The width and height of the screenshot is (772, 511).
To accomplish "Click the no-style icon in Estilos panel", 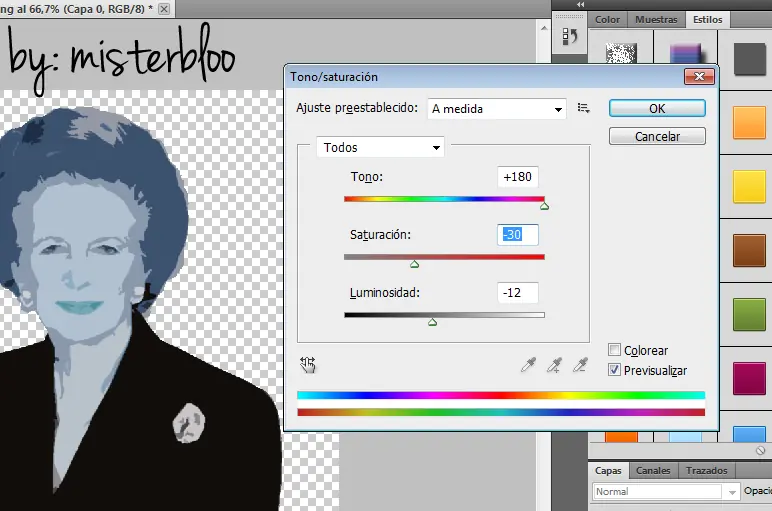I will click(x=761, y=450).
